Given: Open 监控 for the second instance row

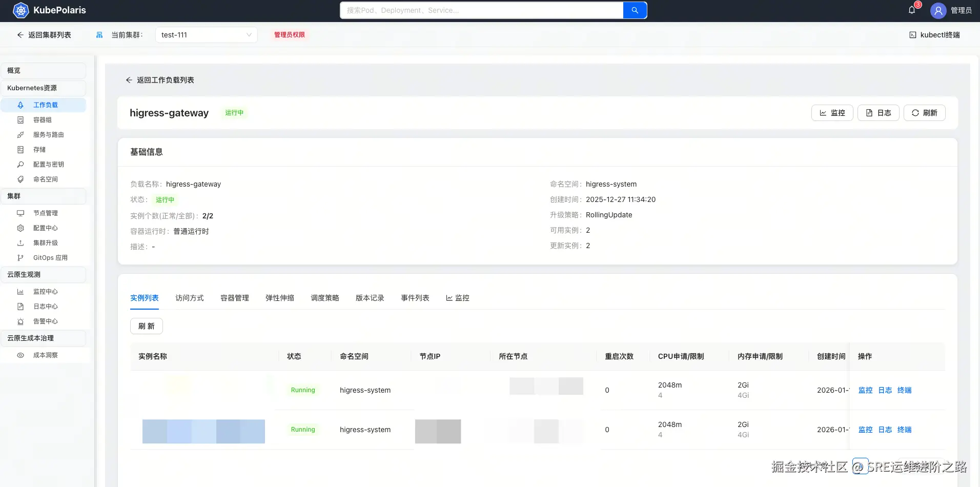Looking at the screenshot, I should (x=866, y=430).
